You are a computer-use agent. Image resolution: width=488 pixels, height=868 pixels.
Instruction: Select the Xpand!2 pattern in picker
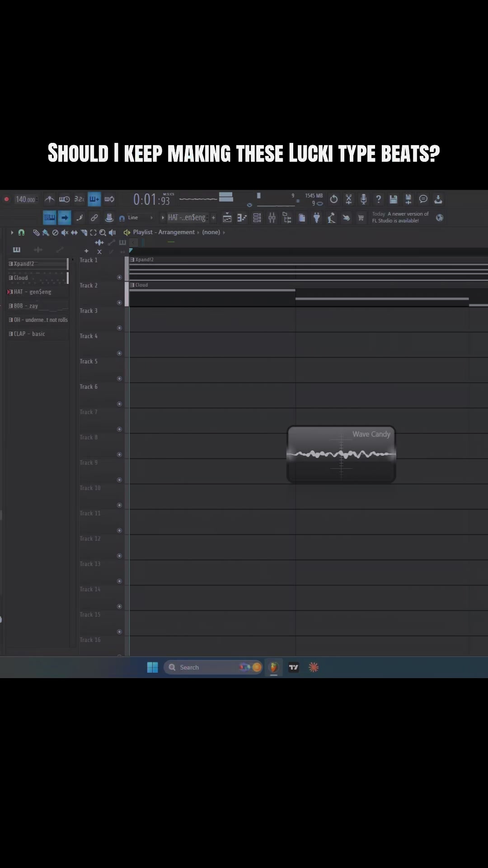tap(38, 264)
